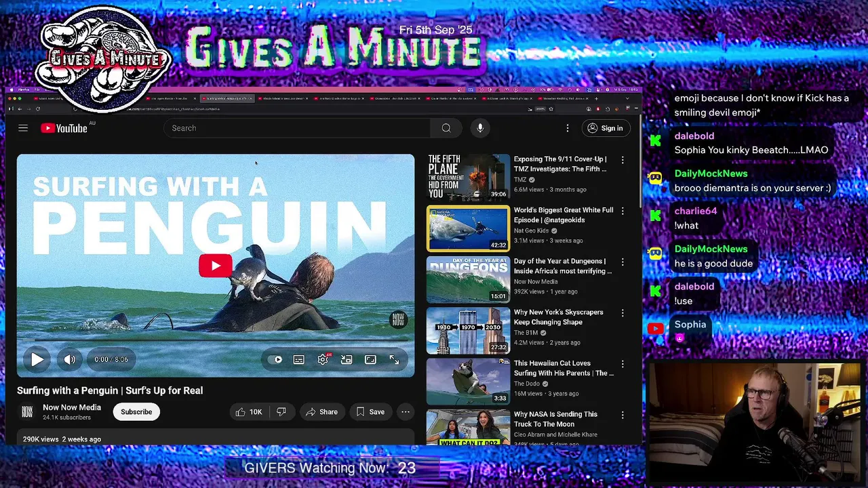Open 'Why New York's Skyscrapers Keep Changing Shape' title
This screenshot has width=868, height=488.
(559, 317)
